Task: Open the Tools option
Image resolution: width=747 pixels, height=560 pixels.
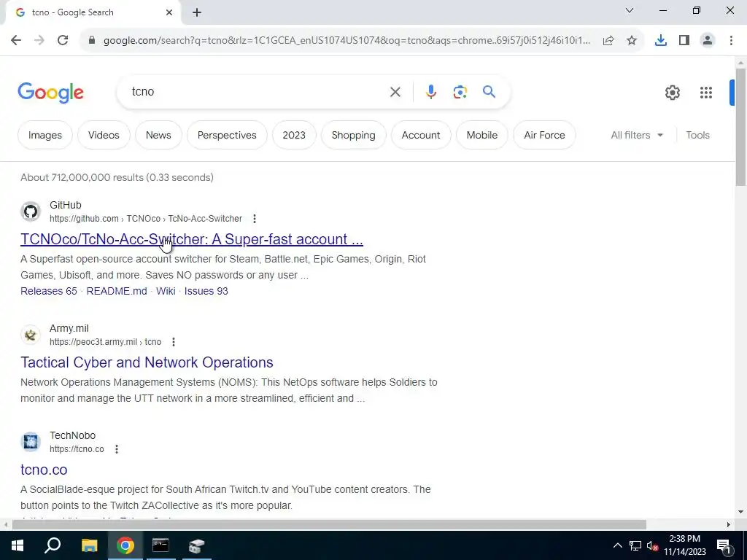Action: 697,135
